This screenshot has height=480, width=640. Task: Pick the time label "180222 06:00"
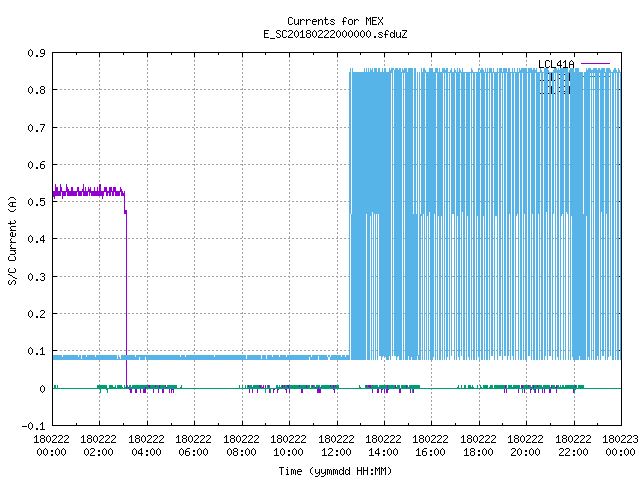tap(193, 445)
